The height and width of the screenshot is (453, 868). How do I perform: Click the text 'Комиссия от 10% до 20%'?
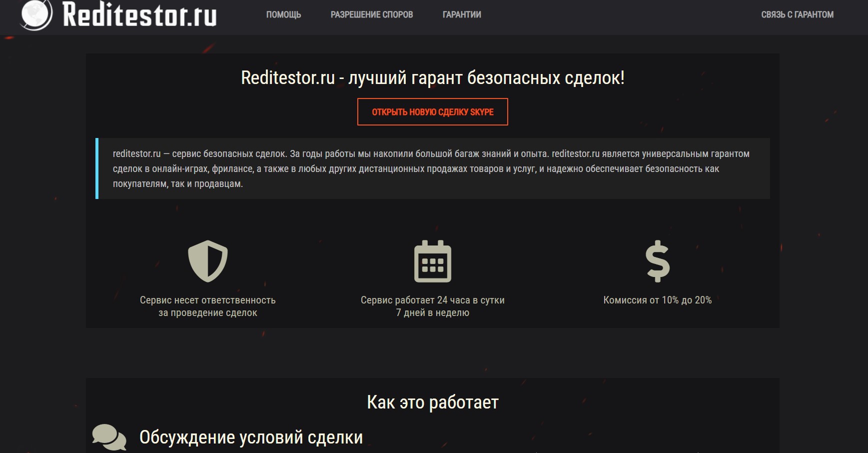click(x=658, y=300)
